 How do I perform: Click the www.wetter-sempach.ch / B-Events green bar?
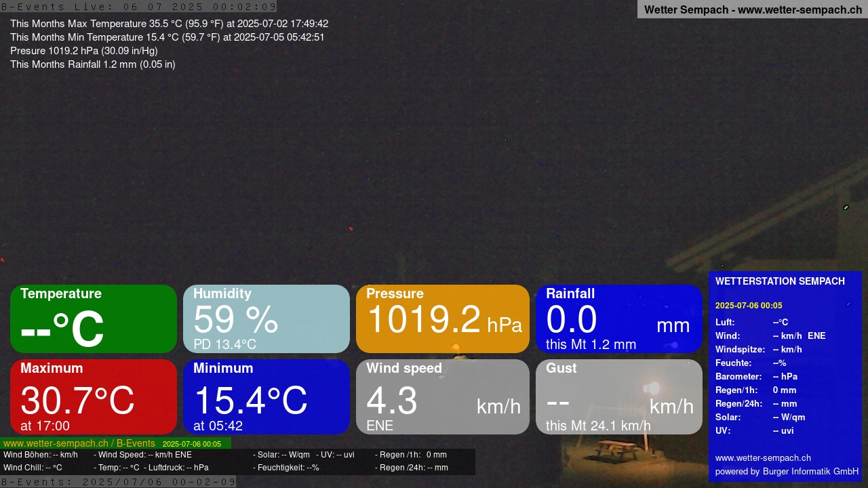pyautogui.click(x=115, y=443)
